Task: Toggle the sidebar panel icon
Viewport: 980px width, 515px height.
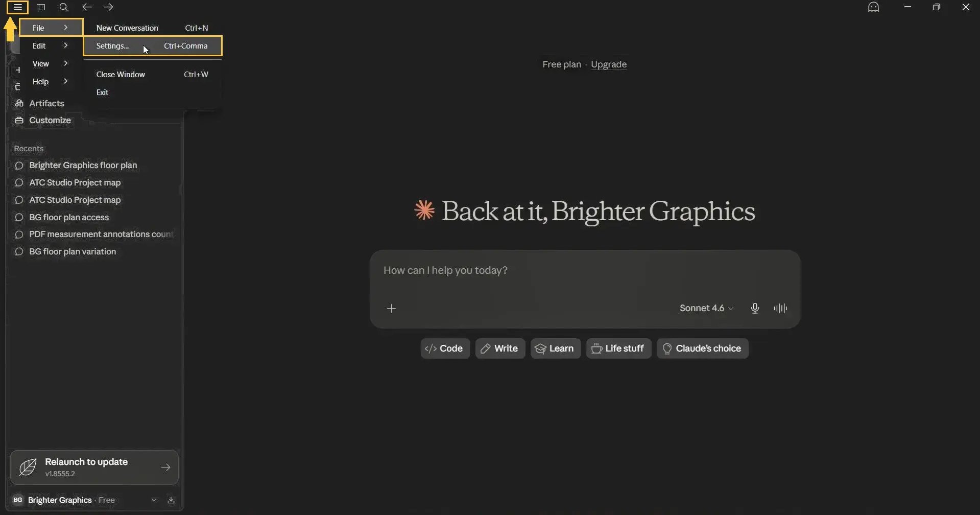Action: point(41,7)
